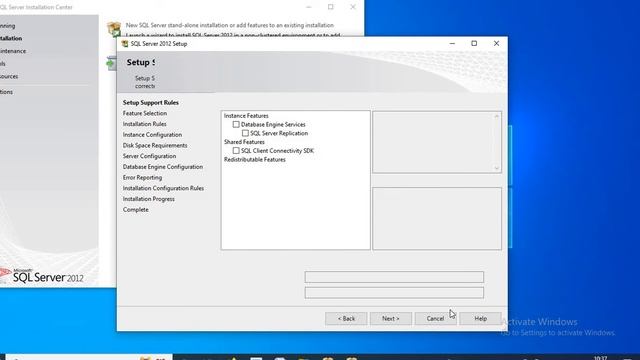The width and height of the screenshot is (640, 360).
Task: Select the Setup Support Rules step
Action: [x=151, y=102]
